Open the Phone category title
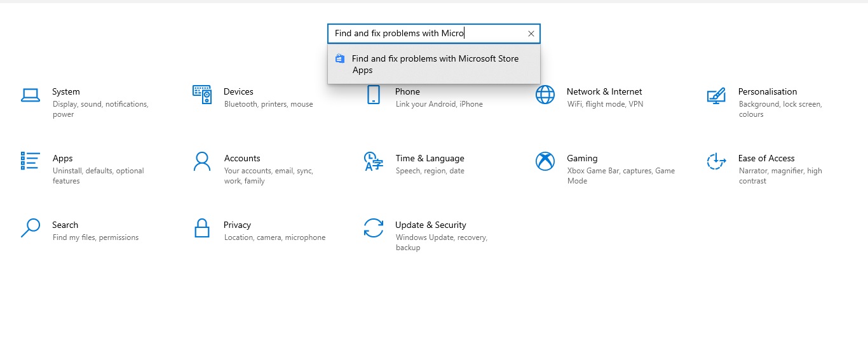 click(407, 91)
